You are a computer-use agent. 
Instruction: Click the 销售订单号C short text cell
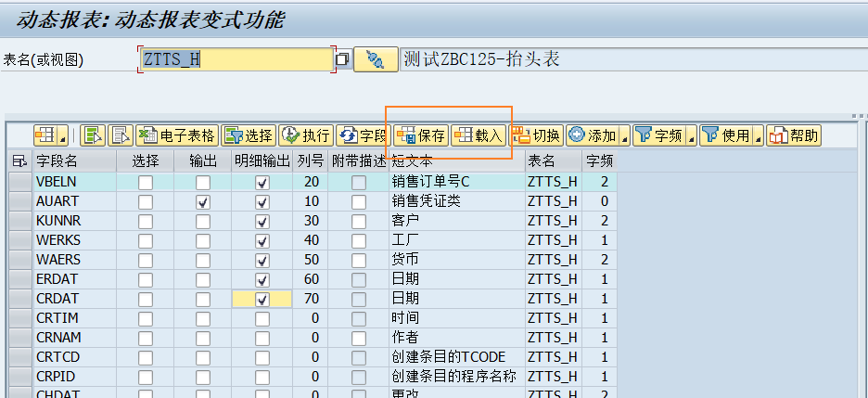click(457, 182)
